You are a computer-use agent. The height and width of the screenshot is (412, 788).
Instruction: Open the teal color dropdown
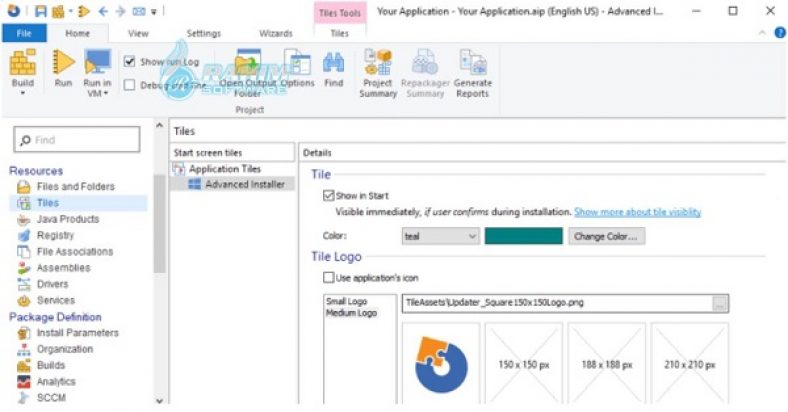(x=440, y=236)
